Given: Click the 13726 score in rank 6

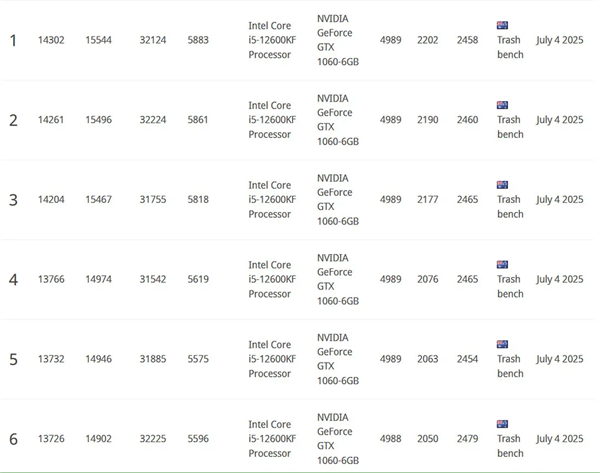Looking at the screenshot, I should click(x=51, y=439).
